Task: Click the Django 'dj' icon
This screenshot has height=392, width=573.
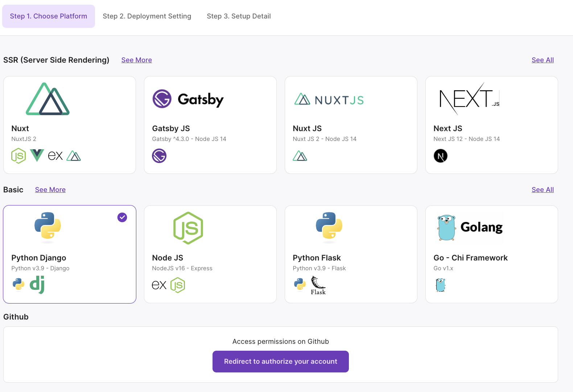Action: [37, 285]
